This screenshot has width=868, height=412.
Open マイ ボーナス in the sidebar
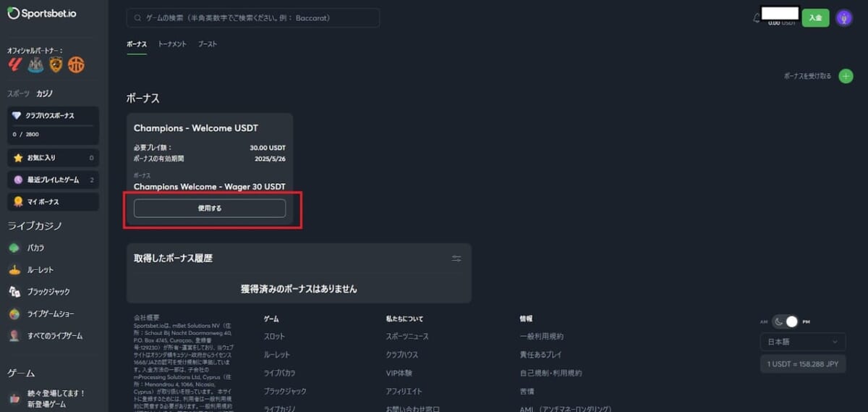53,201
